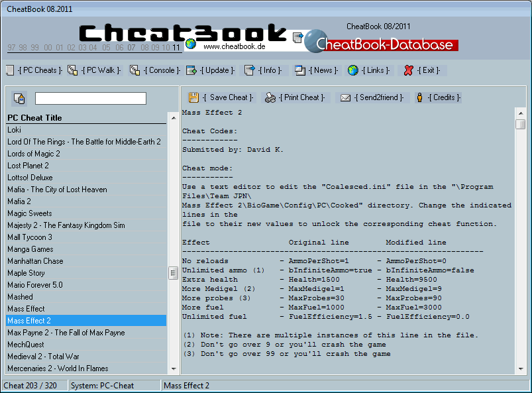Click the CheatBook-Database banner
The height and width of the screenshot is (393, 532).
382,41
